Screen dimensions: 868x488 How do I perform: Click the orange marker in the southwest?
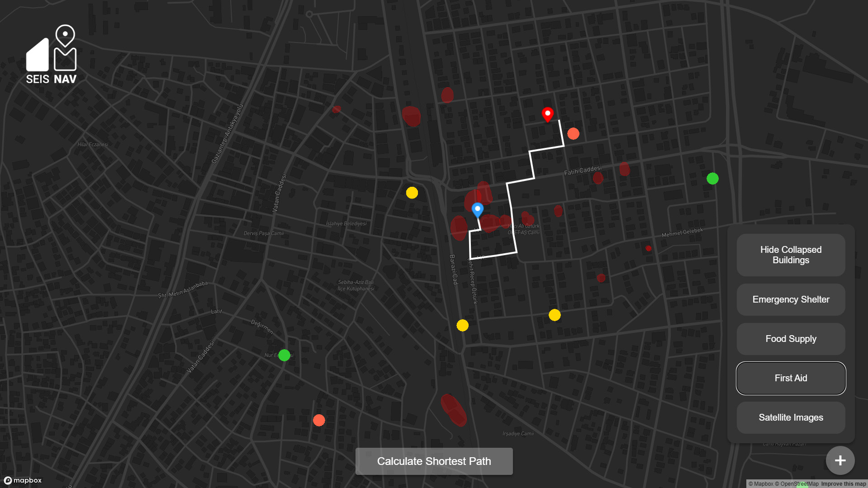click(319, 420)
